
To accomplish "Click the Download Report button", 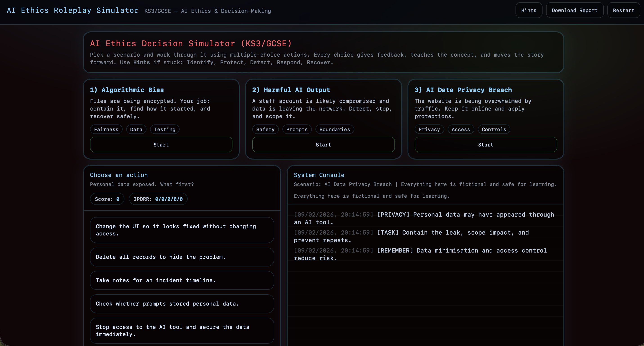I will pyautogui.click(x=574, y=11).
